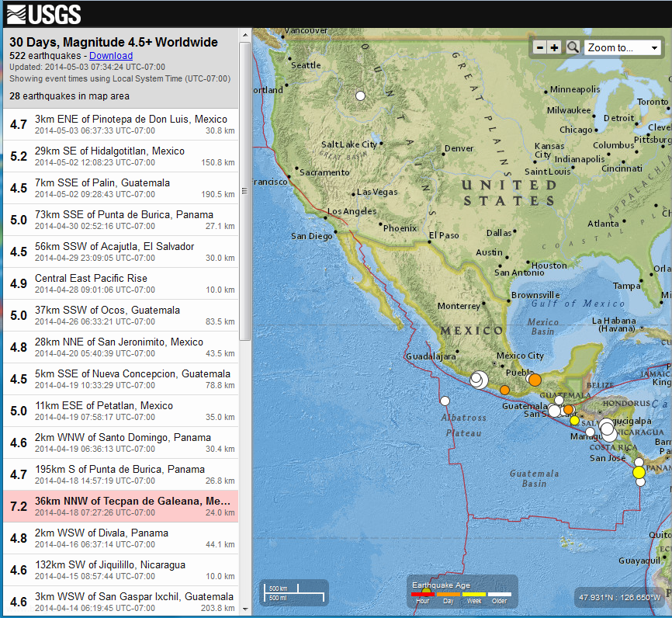Zoom out the map with the minus button
Viewport: 672px width, 618px height.
coord(540,47)
